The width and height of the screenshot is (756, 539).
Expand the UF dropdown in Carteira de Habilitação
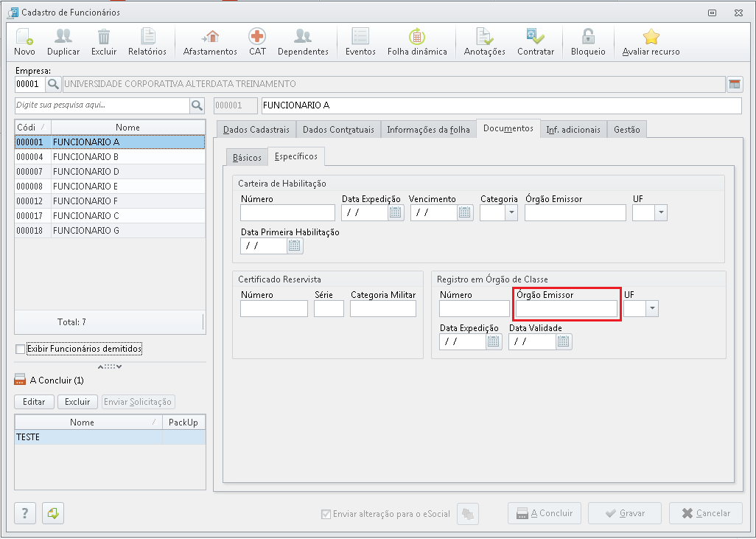(x=661, y=212)
